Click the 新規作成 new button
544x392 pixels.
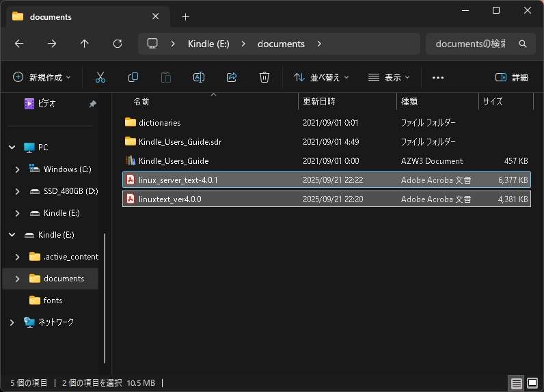(42, 78)
